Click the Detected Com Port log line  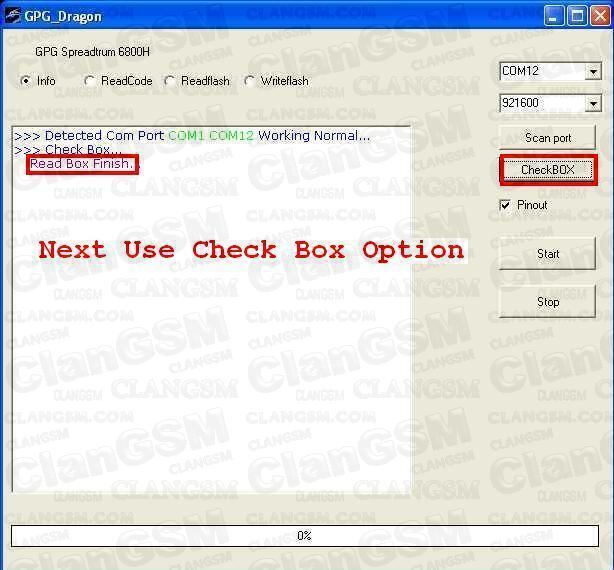tap(192, 135)
